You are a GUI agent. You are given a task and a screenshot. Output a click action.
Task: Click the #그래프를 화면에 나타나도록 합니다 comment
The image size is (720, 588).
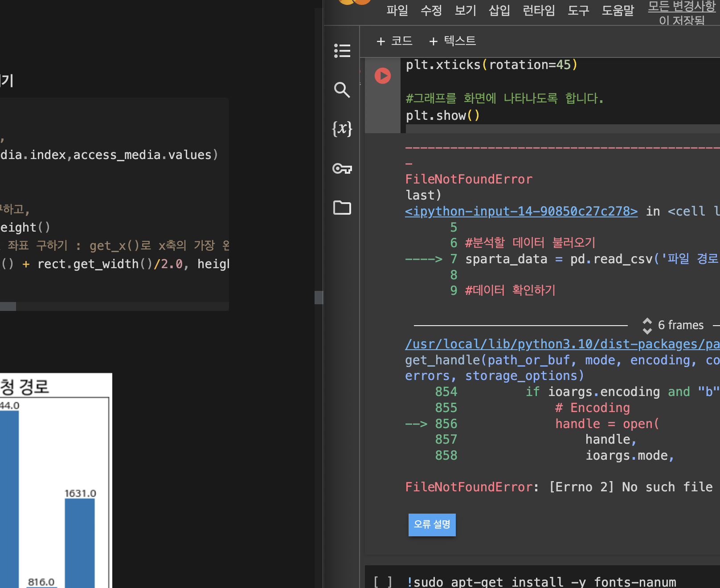tap(504, 98)
